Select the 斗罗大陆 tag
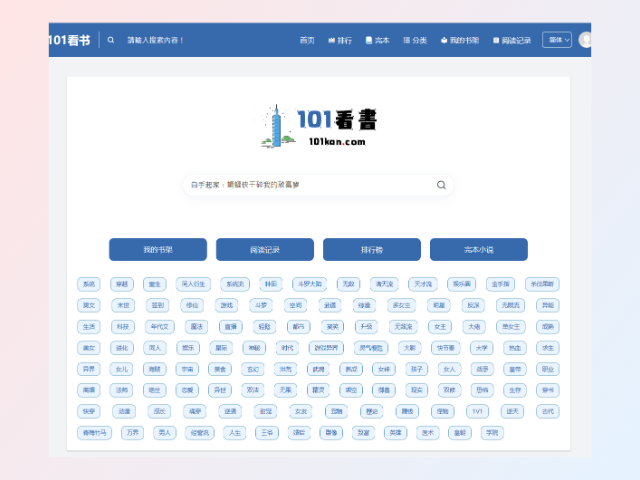 [310, 284]
